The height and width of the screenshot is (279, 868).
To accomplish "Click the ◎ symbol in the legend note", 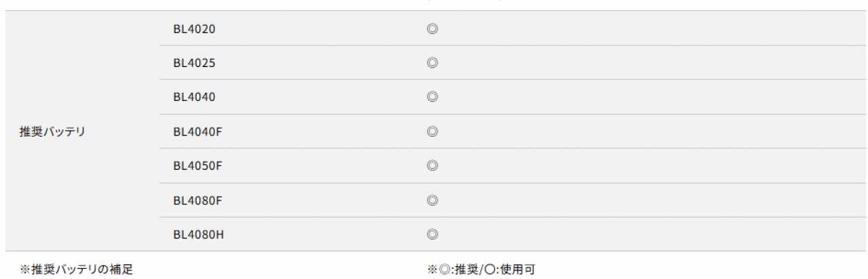I will pos(443,270).
